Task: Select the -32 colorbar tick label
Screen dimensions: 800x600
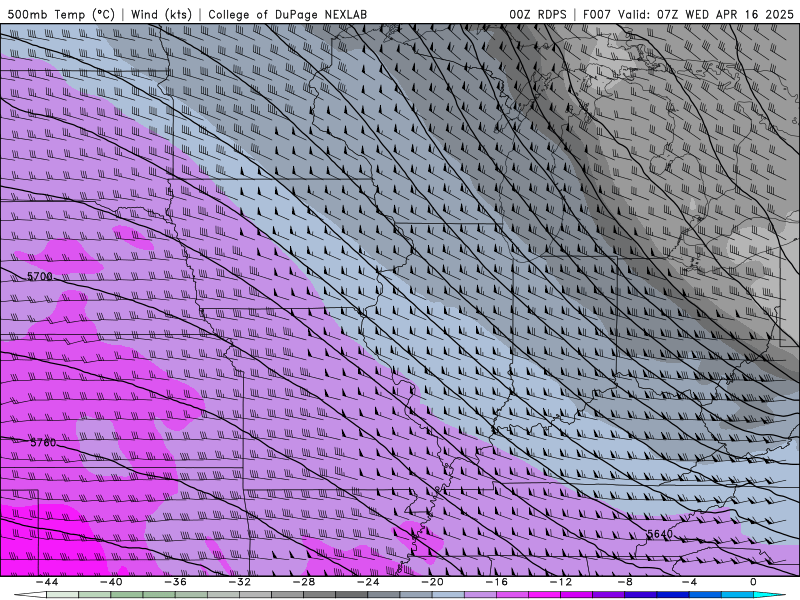Action: coord(240,582)
